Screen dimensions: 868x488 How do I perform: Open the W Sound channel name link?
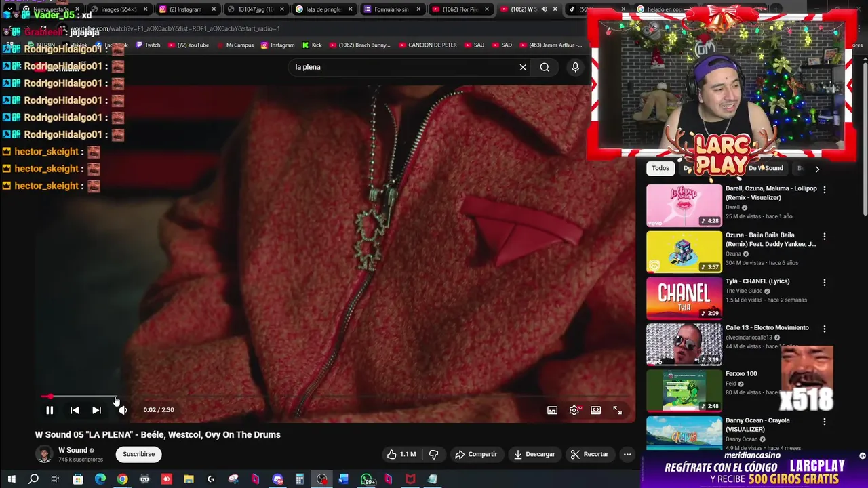pyautogui.click(x=73, y=450)
